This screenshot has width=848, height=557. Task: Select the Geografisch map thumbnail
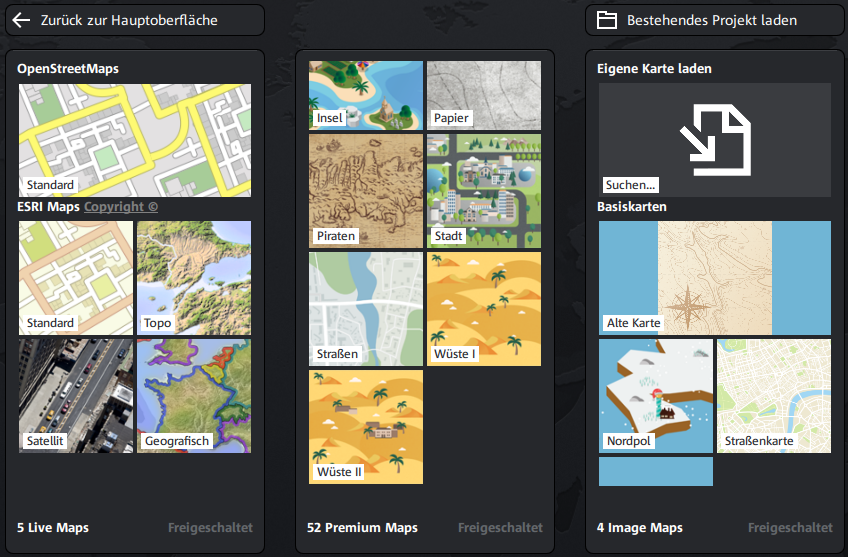click(194, 396)
